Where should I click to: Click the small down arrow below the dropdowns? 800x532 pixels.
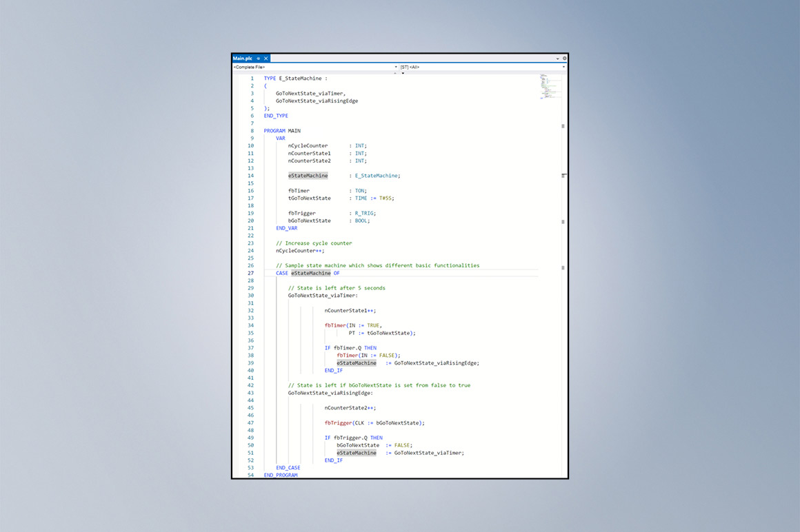pyautogui.click(x=403, y=72)
